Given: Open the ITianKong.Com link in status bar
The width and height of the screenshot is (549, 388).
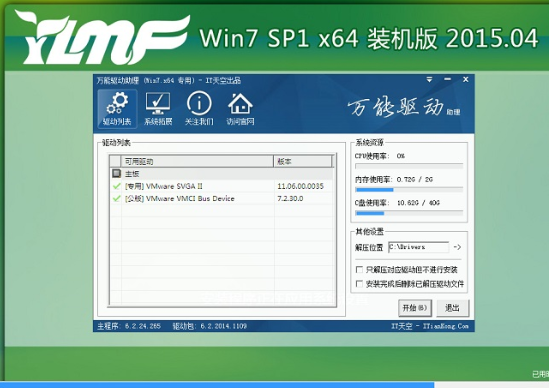Looking at the screenshot, I should click(x=445, y=326).
